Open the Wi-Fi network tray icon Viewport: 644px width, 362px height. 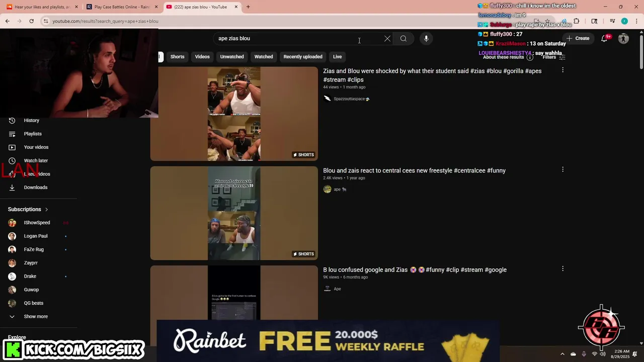(594, 354)
